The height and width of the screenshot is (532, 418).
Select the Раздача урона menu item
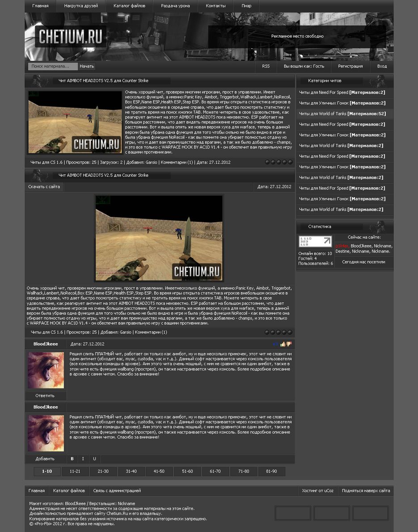[x=175, y=6]
